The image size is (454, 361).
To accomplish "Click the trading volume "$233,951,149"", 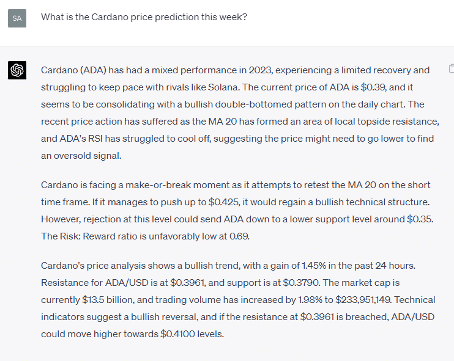I will point(363,300).
